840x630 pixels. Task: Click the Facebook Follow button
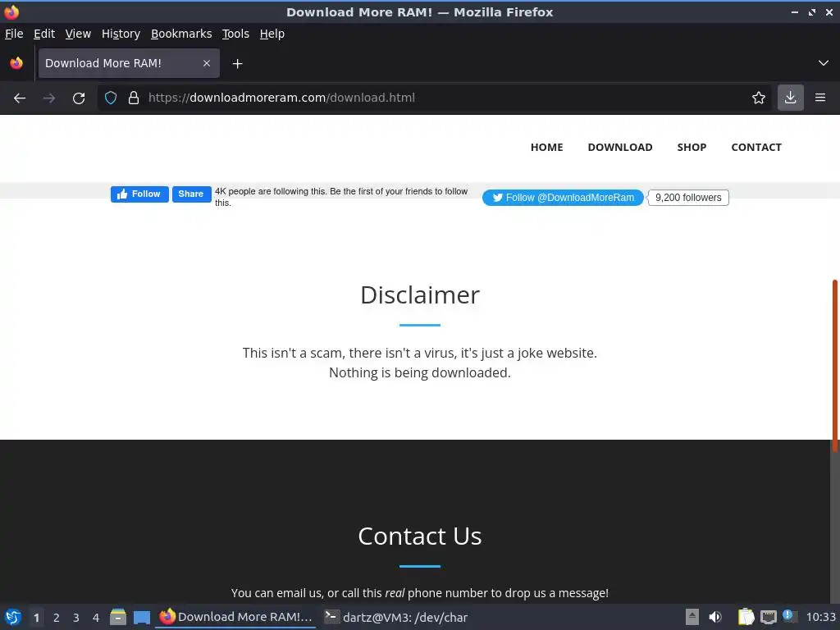click(139, 194)
